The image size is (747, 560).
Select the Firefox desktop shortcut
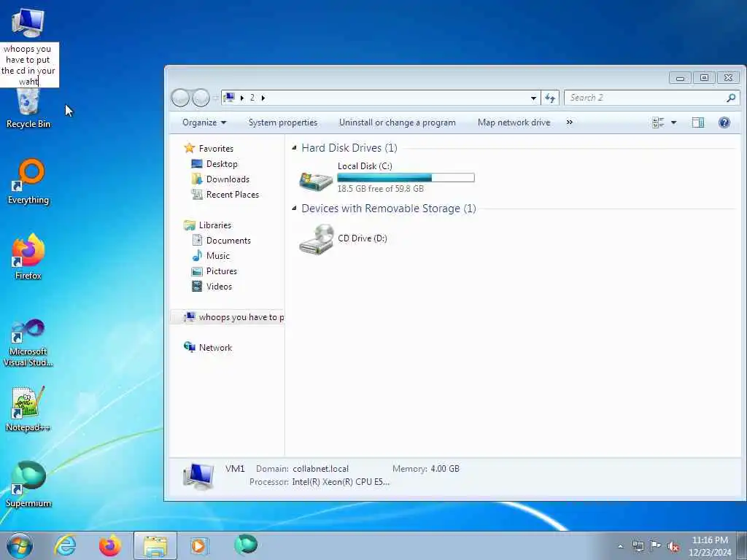point(28,257)
